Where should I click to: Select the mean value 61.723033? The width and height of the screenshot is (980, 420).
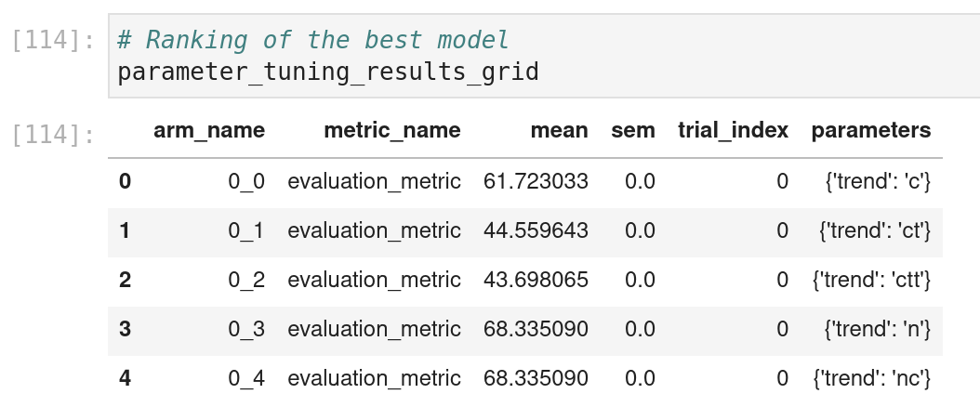(536, 181)
